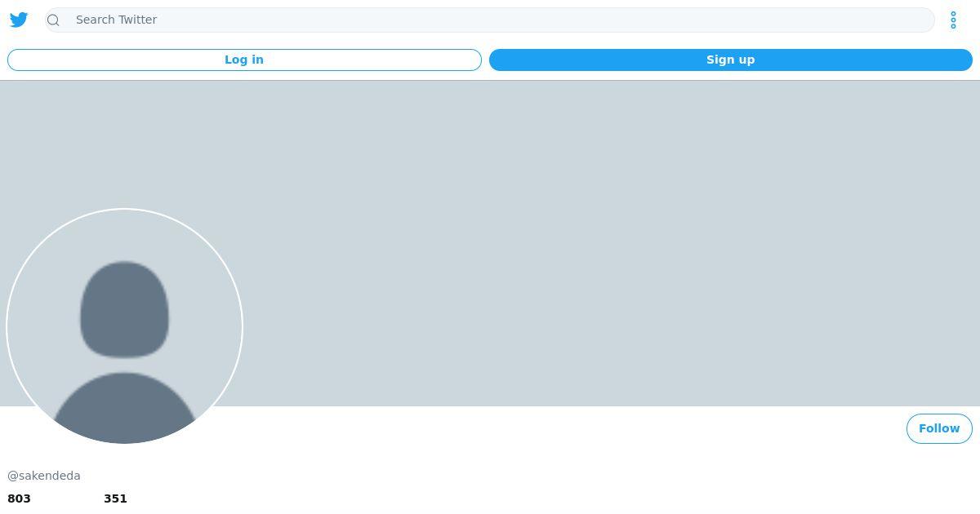The width and height of the screenshot is (980, 514).
Task: Click inside the Search Twitter placeholder text
Action: coord(116,20)
